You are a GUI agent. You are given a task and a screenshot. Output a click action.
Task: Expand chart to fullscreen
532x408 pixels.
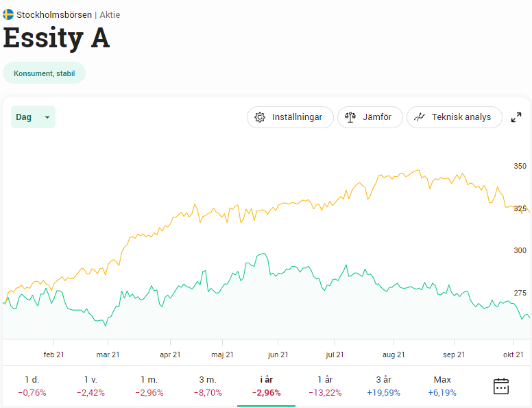tap(516, 117)
